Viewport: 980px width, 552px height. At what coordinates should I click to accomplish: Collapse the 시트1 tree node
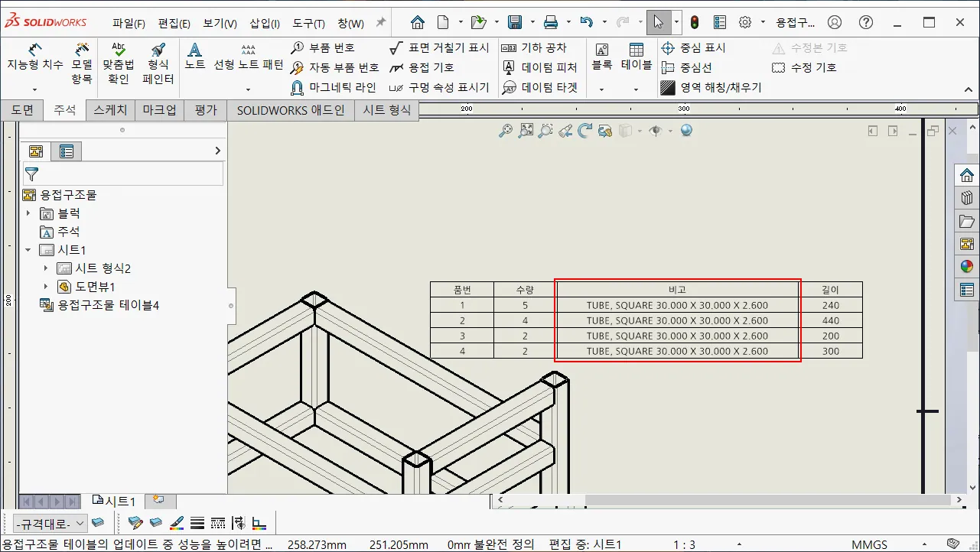[x=28, y=250]
